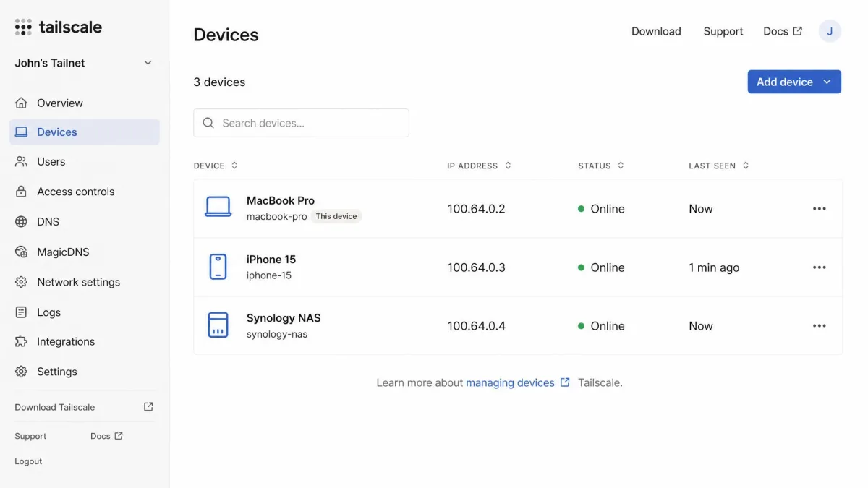The image size is (868, 488).
Task: Open the Overview home icon
Action: point(22,103)
